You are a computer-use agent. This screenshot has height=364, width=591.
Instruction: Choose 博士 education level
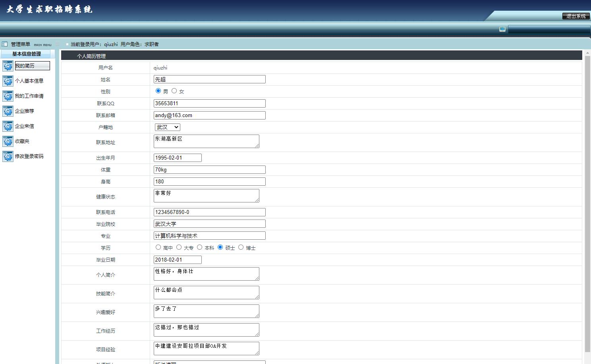[x=241, y=247]
